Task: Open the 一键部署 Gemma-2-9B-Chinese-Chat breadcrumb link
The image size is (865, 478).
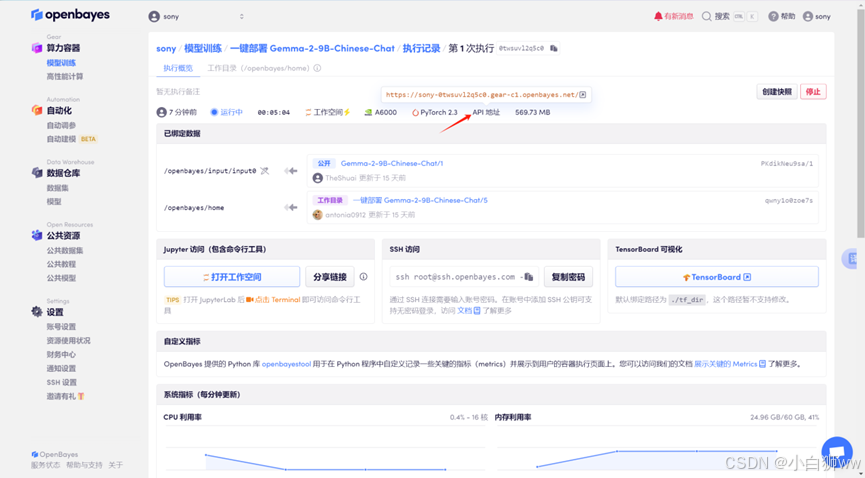Action: pos(312,49)
